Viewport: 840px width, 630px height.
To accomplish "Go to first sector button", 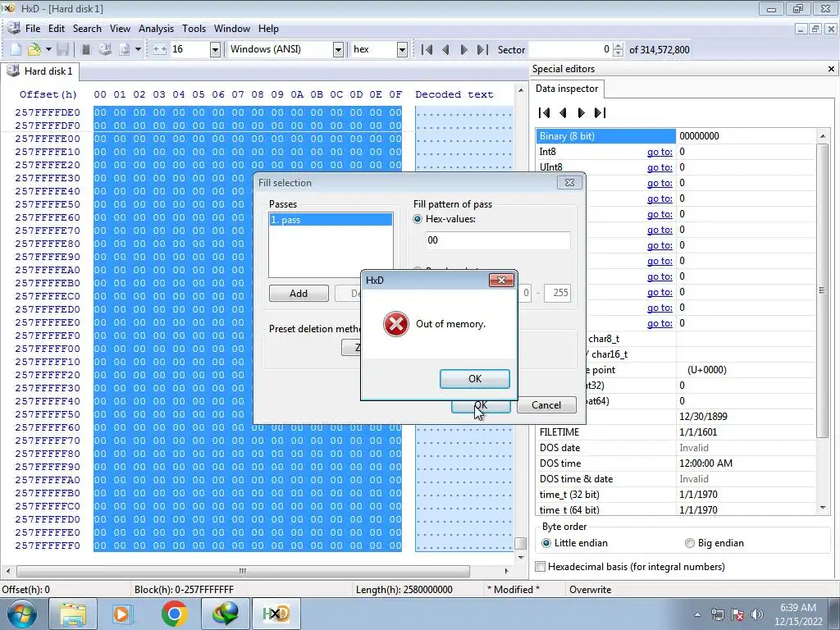I will click(x=427, y=50).
